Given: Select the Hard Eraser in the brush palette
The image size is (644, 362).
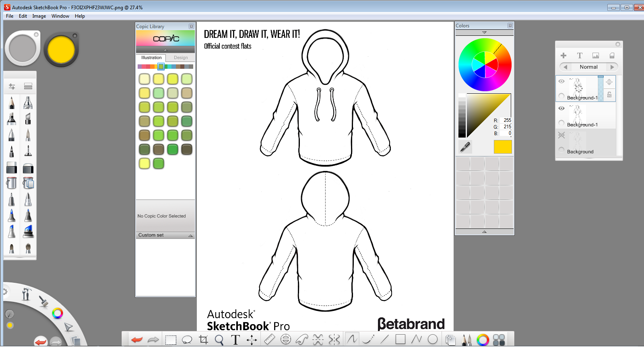Looking at the screenshot, I should coord(12,167).
